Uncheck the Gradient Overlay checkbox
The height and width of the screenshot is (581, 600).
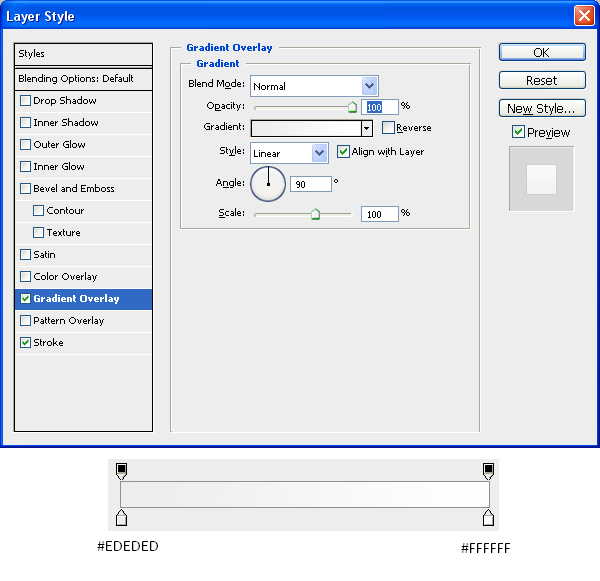click(x=25, y=299)
